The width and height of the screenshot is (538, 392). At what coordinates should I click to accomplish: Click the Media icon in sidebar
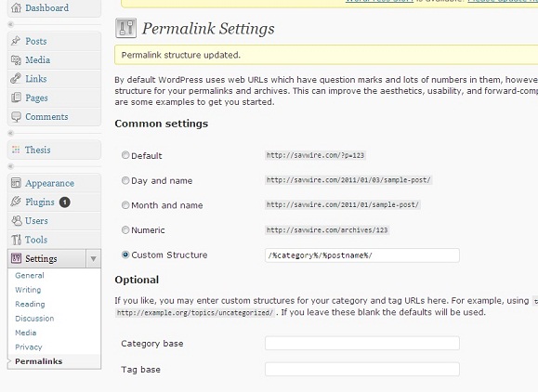coord(16,60)
